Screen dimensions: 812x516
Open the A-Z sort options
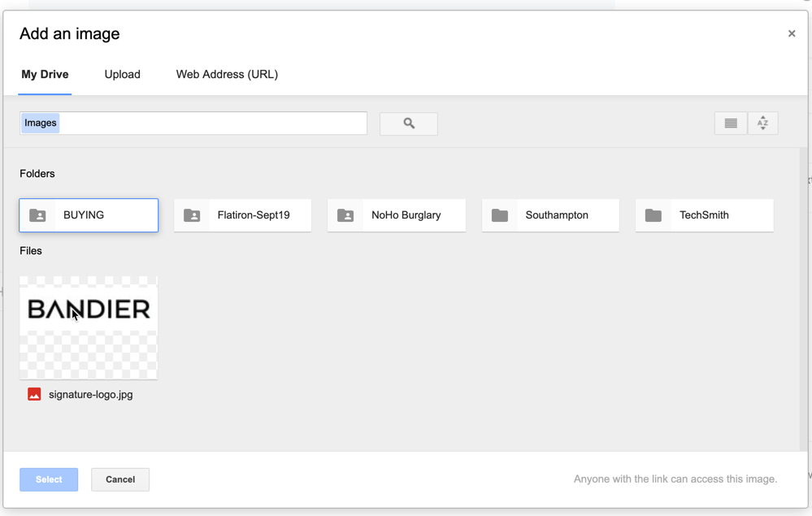coord(762,124)
